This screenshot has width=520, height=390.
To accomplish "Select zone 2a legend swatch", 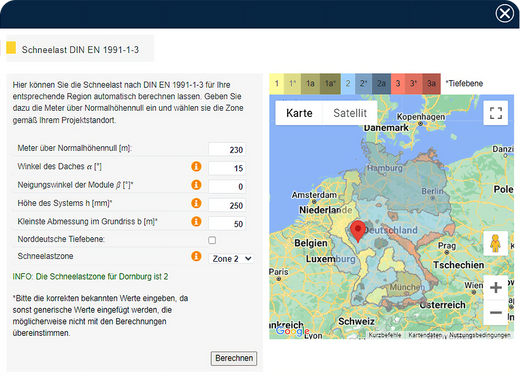I will click(x=381, y=83).
